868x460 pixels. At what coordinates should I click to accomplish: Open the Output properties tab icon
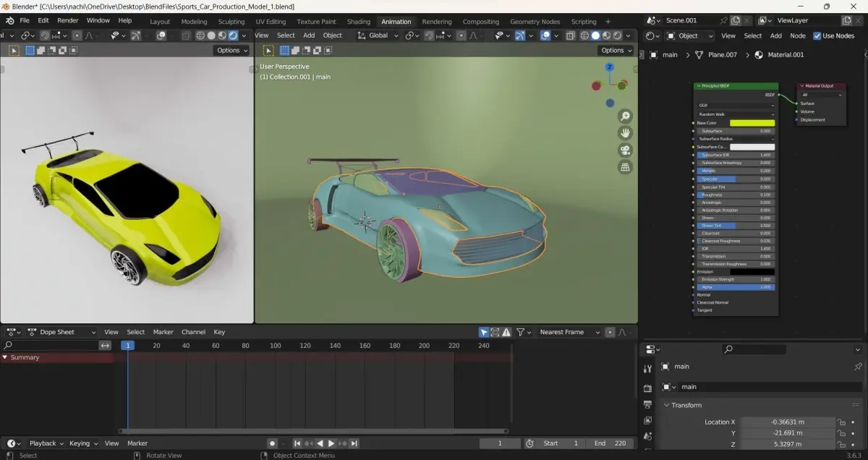click(647, 405)
